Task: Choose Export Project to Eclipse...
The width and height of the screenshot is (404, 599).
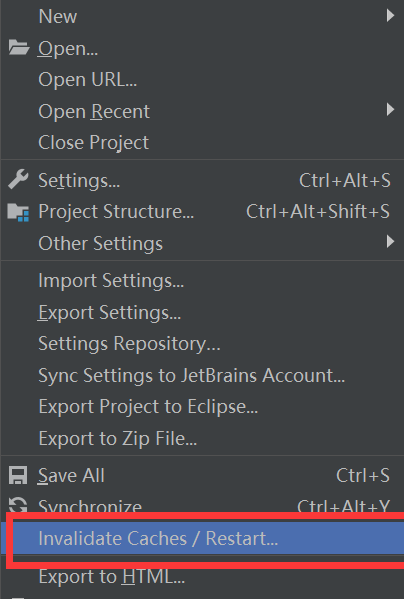Action: pyautogui.click(x=148, y=406)
